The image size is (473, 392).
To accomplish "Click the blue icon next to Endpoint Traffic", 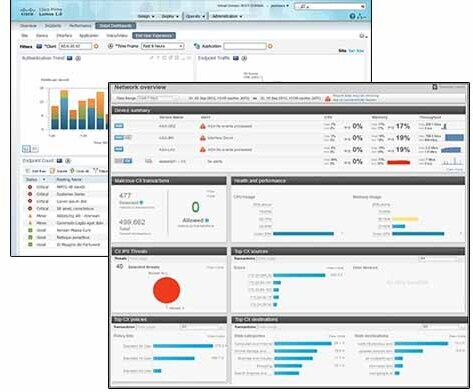I will click(x=236, y=58).
